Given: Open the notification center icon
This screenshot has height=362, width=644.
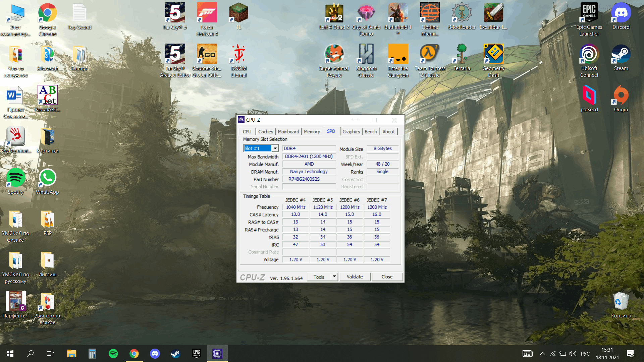Looking at the screenshot, I should 630,354.
